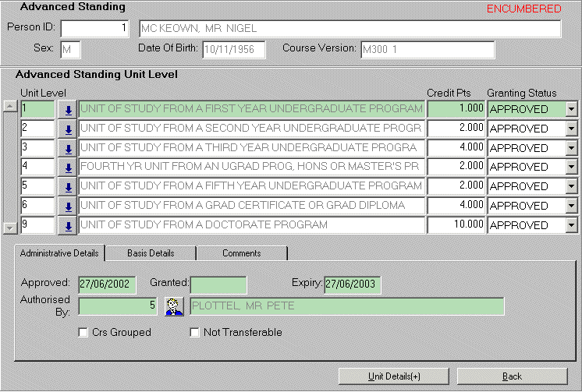The height and width of the screenshot is (392, 582).
Task: Click lookup arrow icon for Unit Level 3
Action: (68, 148)
